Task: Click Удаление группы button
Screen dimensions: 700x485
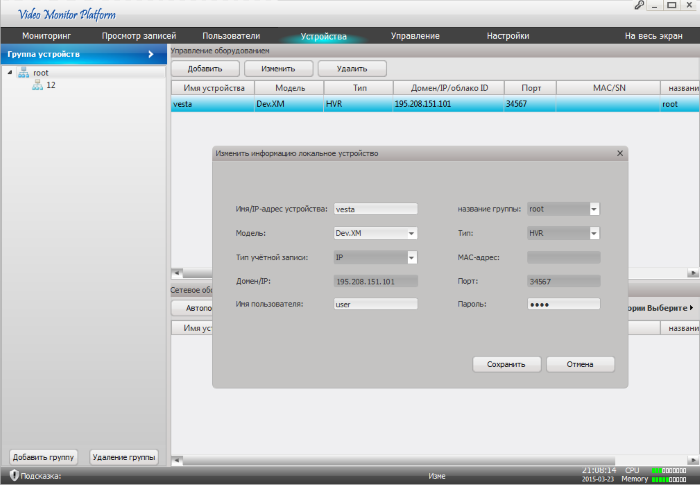Action: [124, 457]
